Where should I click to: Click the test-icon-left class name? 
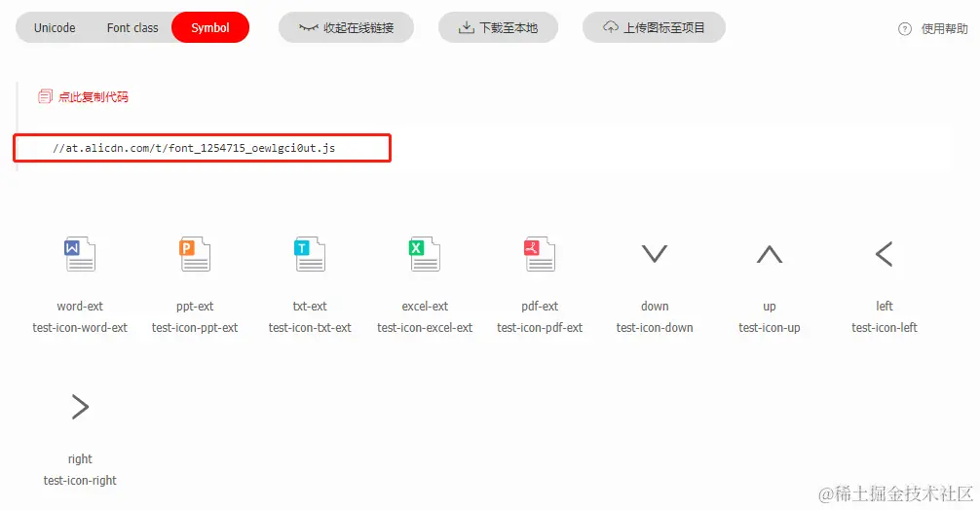885,328
